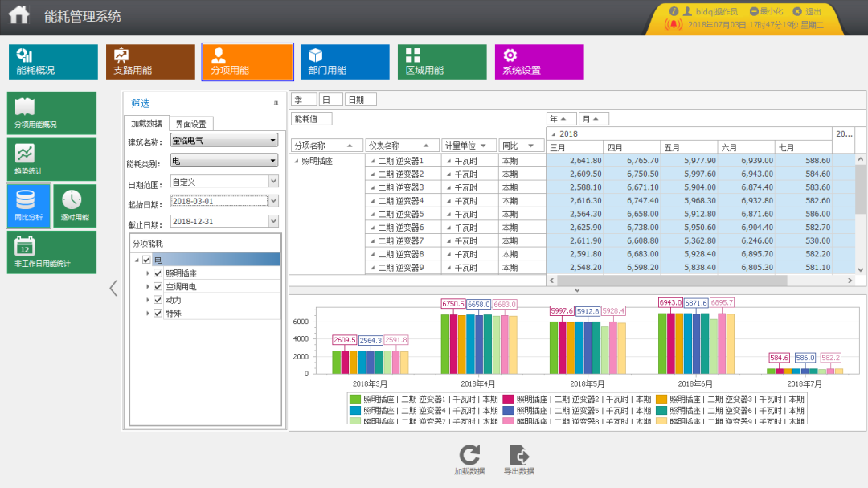868x488 pixels.
Task: Click the 起始日期 date input field
Action: [x=219, y=202]
